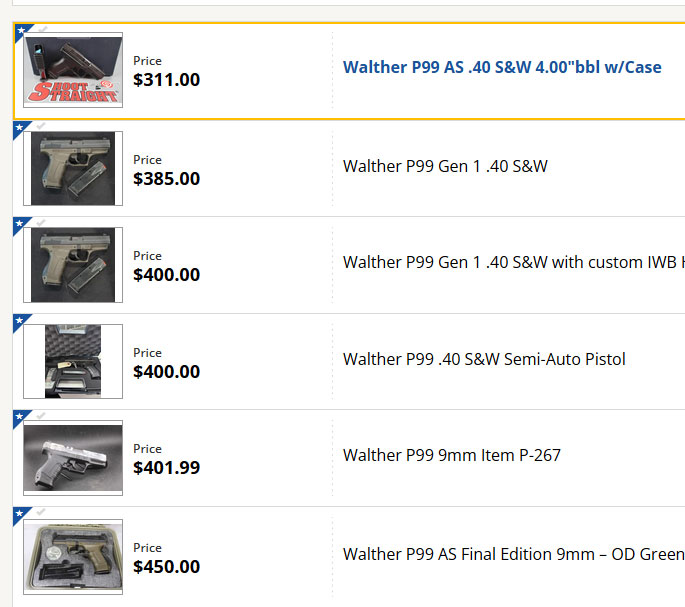Click gray checkmark icon on $401.99 listing
This screenshot has width=685, height=607.
point(41,415)
